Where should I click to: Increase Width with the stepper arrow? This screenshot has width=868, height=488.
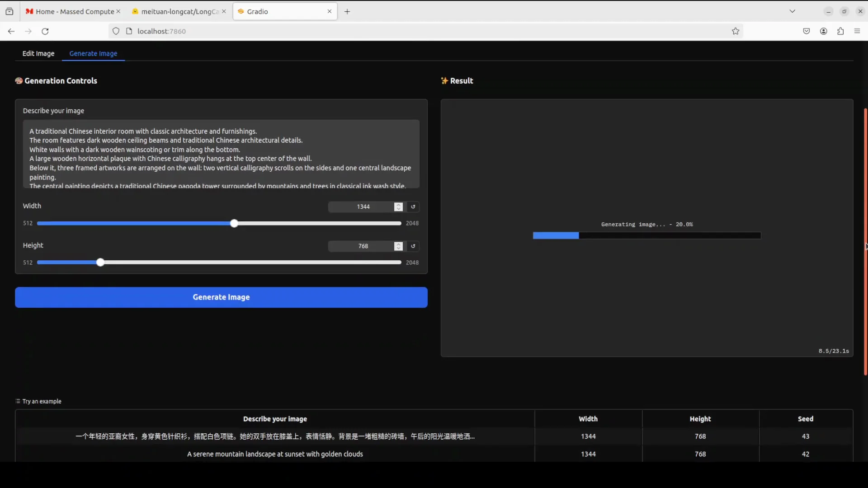(398, 204)
